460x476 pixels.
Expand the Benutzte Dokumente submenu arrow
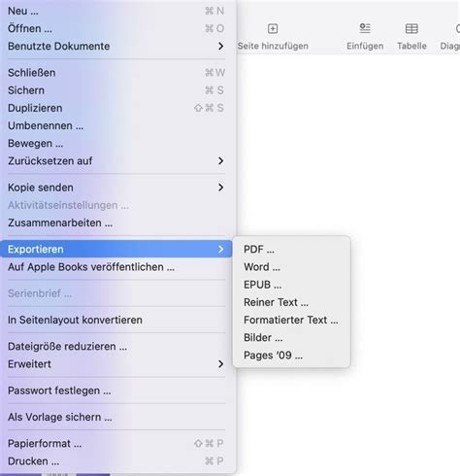220,46
